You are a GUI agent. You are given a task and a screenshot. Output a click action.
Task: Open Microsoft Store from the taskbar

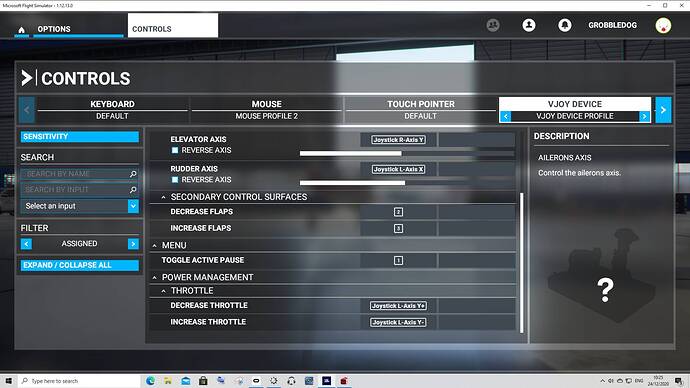(x=203, y=381)
